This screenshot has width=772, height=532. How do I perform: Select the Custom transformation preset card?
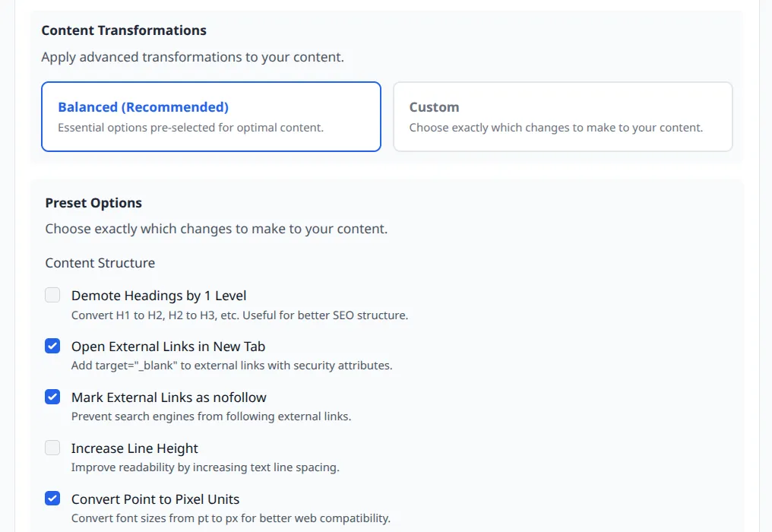click(562, 116)
